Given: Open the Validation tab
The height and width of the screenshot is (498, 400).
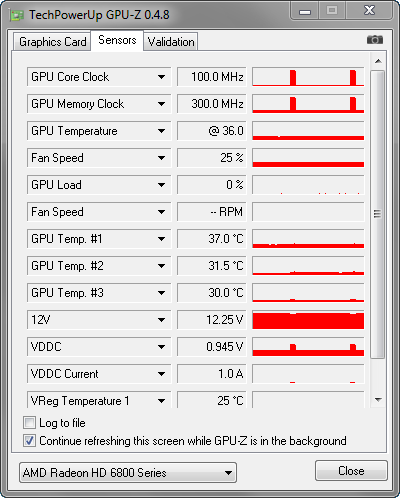Looking at the screenshot, I should click(171, 42).
